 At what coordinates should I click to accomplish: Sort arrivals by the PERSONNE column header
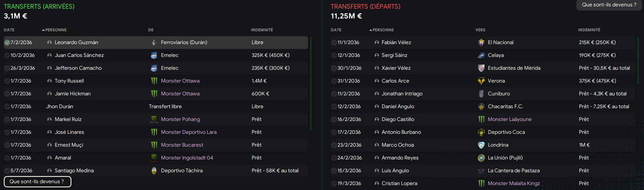[x=54, y=30]
